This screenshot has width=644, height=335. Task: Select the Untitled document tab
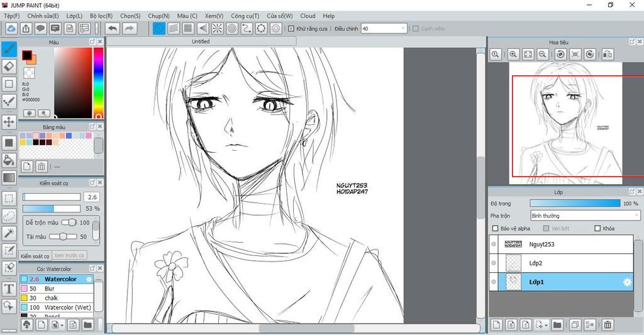[201, 41]
